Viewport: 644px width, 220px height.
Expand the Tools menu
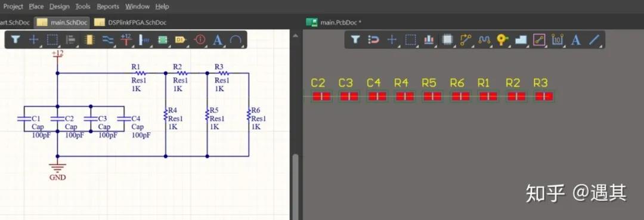(83, 7)
